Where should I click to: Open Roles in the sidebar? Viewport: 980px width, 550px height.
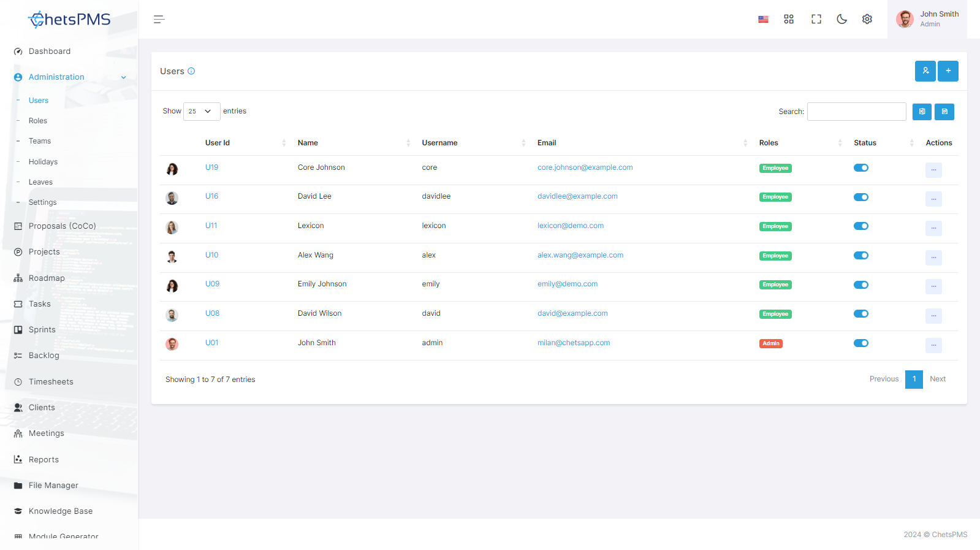[38, 121]
